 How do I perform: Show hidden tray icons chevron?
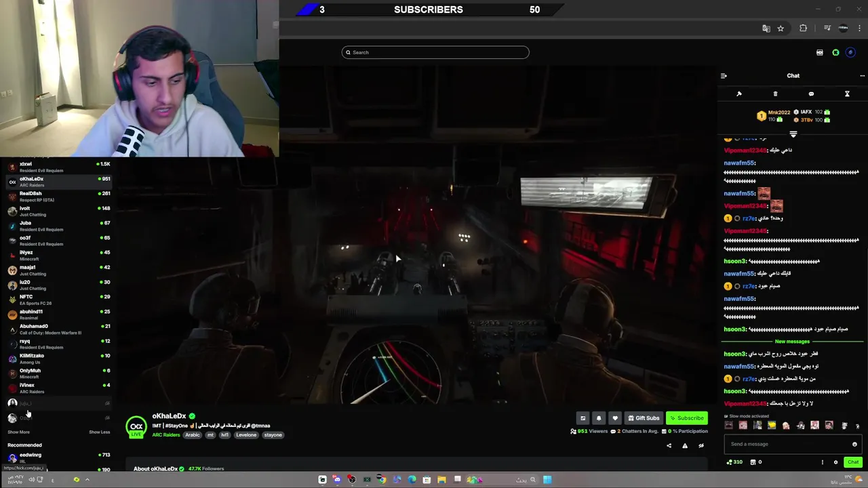click(87, 480)
